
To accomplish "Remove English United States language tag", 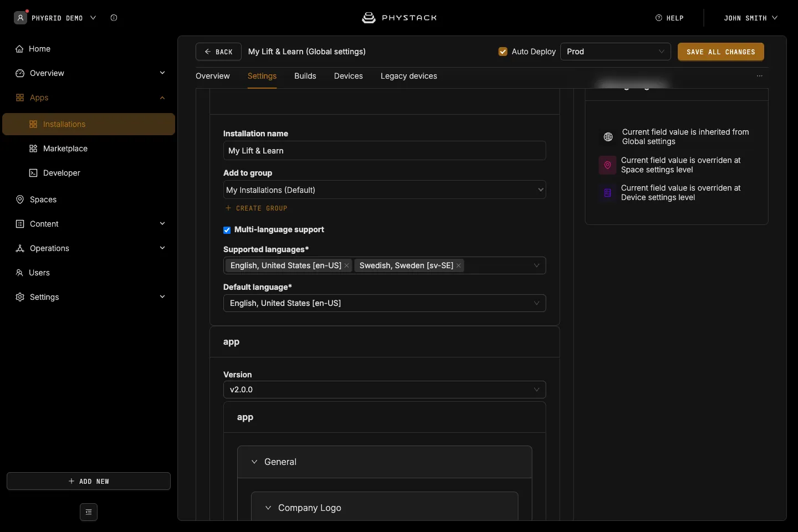I will (x=347, y=265).
